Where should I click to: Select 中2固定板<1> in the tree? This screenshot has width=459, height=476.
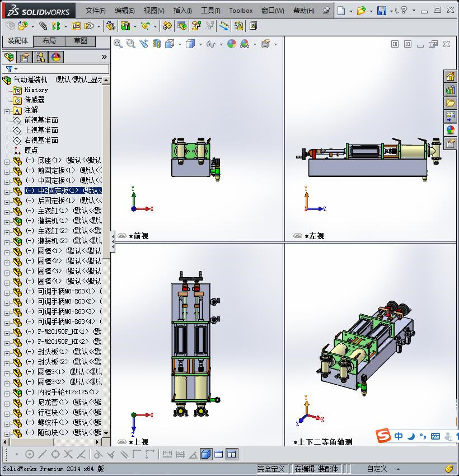click(x=63, y=190)
